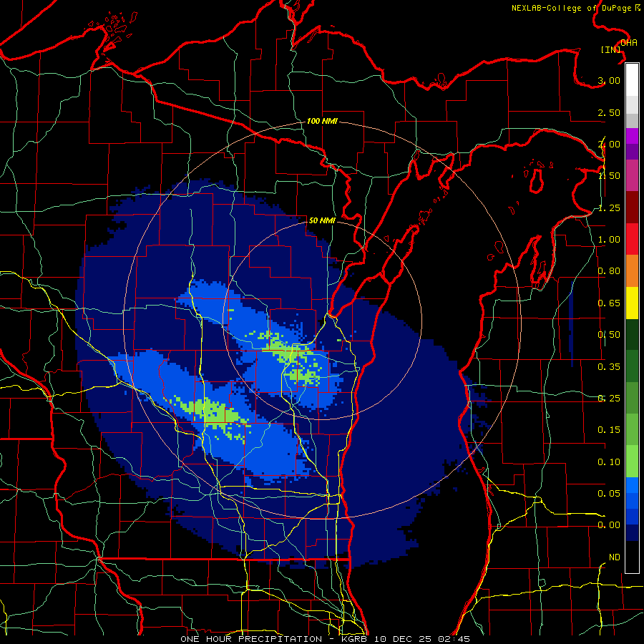Screen dimensions: 644x644
Task: Click the black ND legend swatch
Action: click(632, 557)
